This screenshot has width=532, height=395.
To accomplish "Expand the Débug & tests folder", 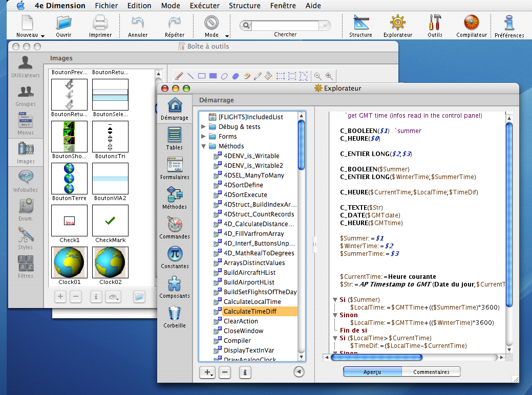I will (x=203, y=126).
